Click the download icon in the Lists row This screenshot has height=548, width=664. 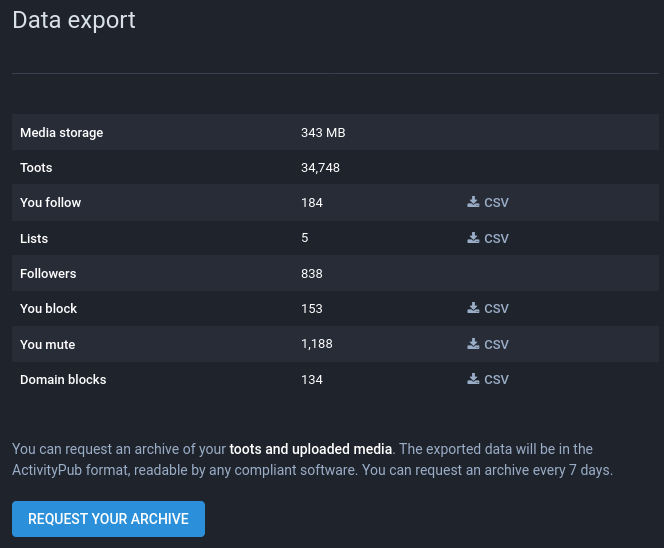[x=473, y=238]
